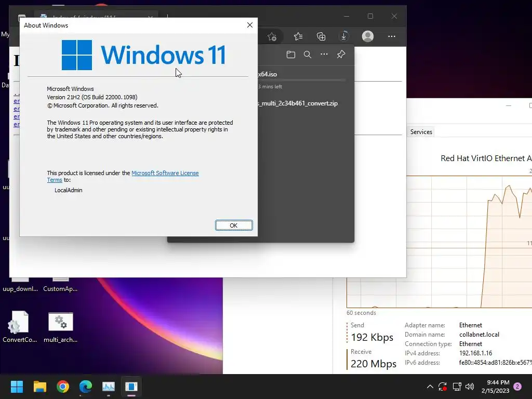Click the x64.iso download progress bar
Screen dimensions: 532x399
(302, 81)
